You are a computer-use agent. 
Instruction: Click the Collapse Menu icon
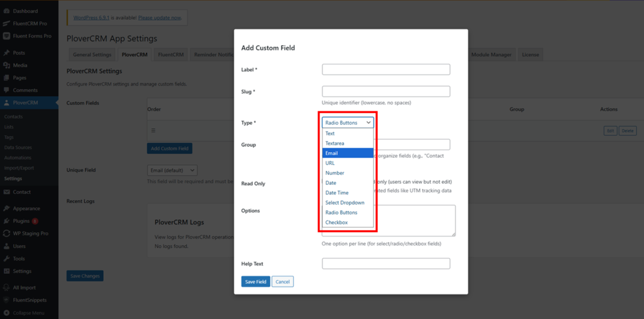[x=6, y=313]
